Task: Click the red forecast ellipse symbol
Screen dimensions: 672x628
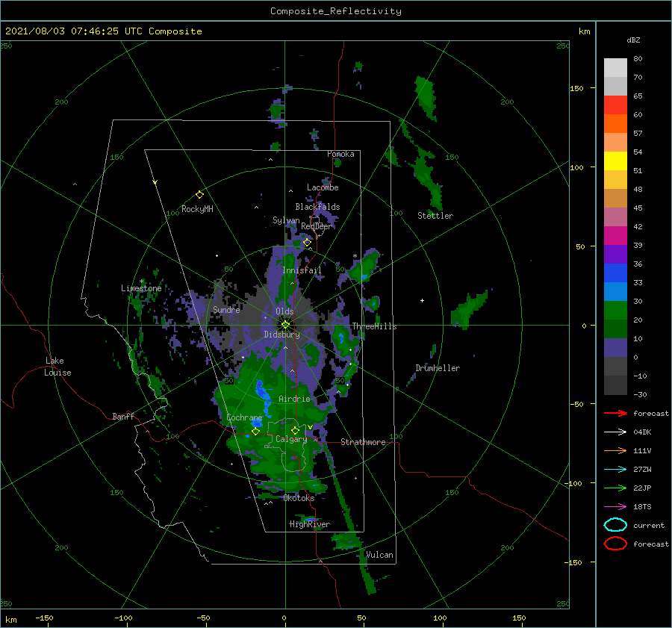Action: point(615,544)
